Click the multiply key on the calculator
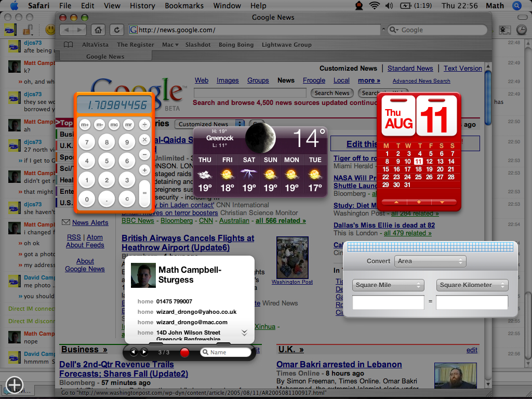Screen dimensions: 532x399 click(144, 139)
